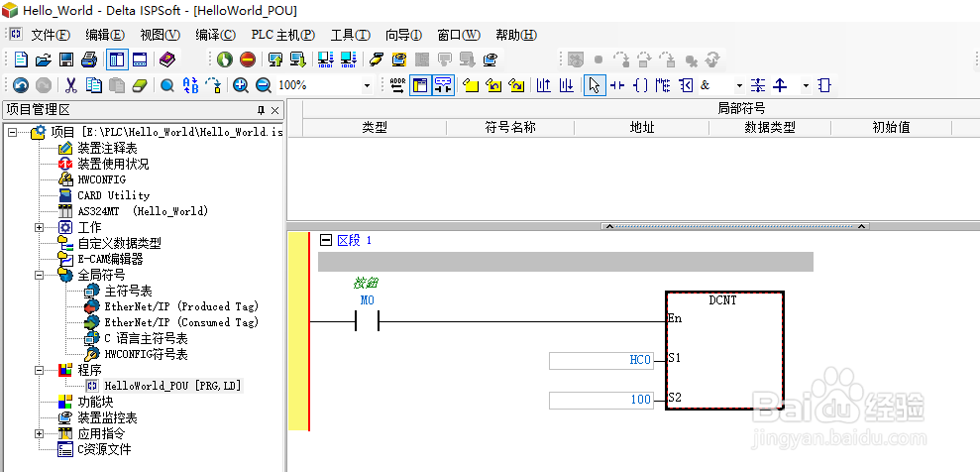Collapse the 项目 root tree node
The width and height of the screenshot is (980, 472).
[x=12, y=133]
